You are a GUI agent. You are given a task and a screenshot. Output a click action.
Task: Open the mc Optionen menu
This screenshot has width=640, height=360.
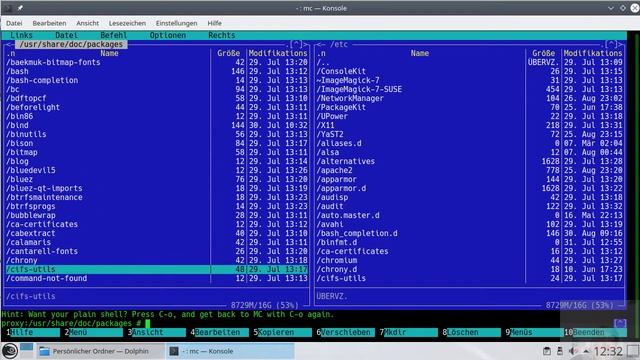pyautogui.click(x=167, y=36)
